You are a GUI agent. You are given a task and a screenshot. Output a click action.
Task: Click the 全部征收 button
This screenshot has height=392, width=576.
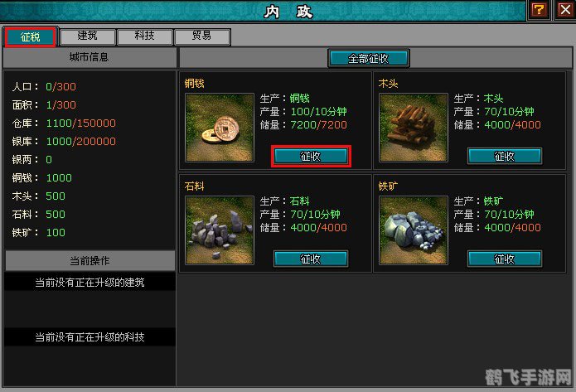369,58
